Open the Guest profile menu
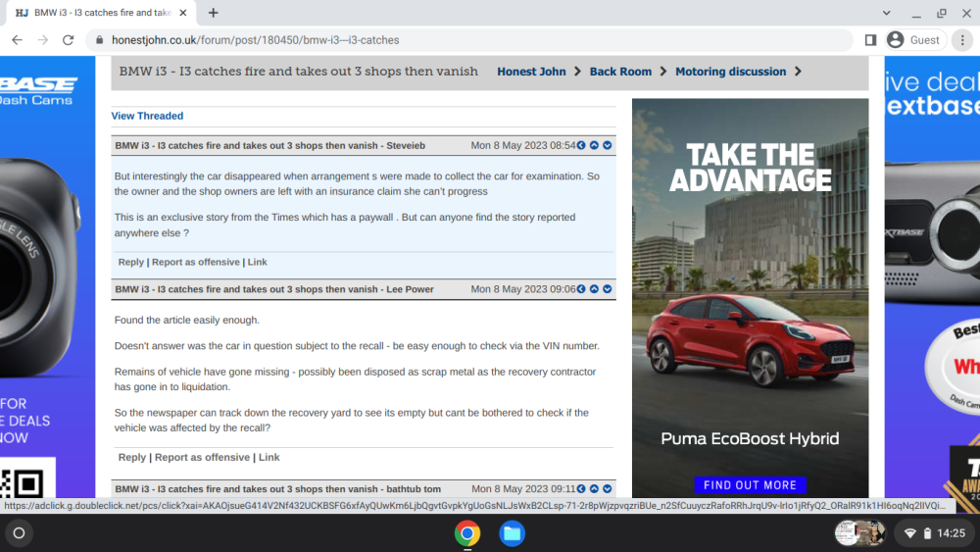 click(915, 40)
